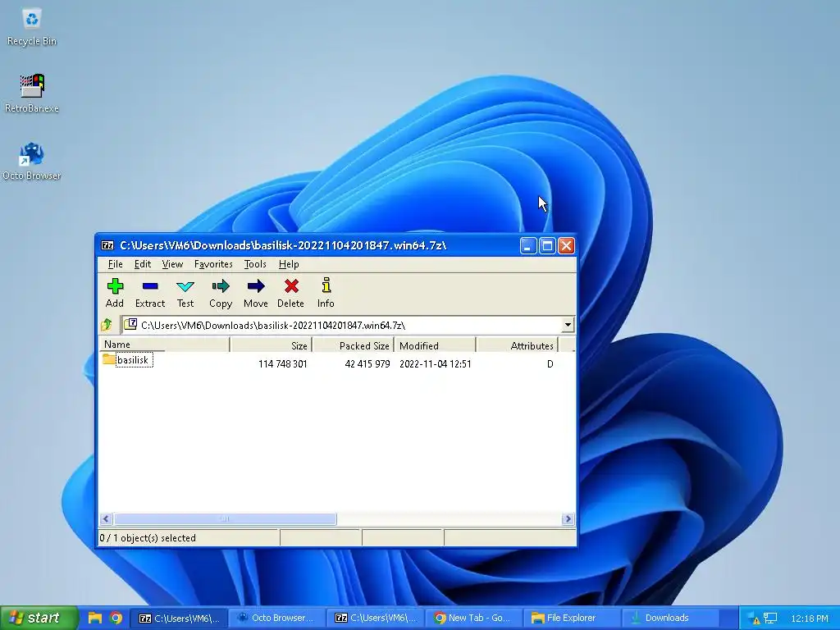Go up one folder level icon
The height and width of the screenshot is (630, 840).
coord(107,325)
